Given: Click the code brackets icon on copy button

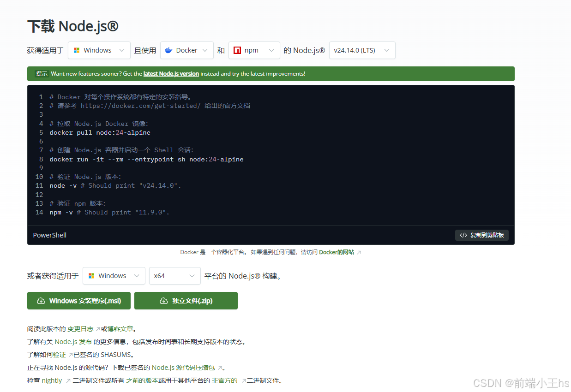Looking at the screenshot, I should click(463, 235).
